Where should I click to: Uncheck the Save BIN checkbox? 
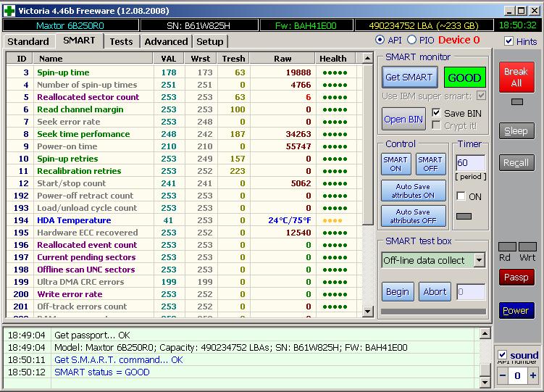point(436,113)
